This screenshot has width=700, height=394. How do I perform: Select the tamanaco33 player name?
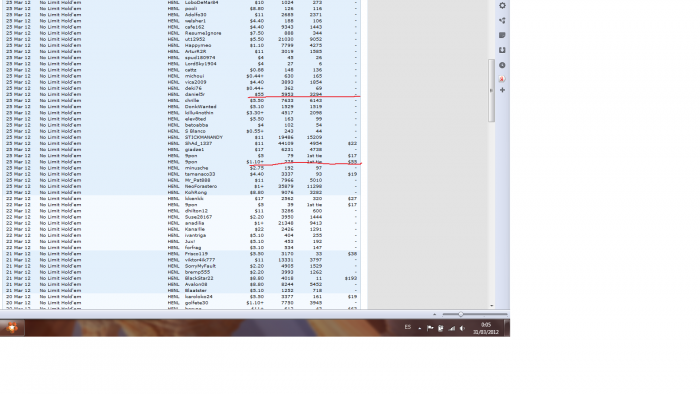pyautogui.click(x=200, y=174)
